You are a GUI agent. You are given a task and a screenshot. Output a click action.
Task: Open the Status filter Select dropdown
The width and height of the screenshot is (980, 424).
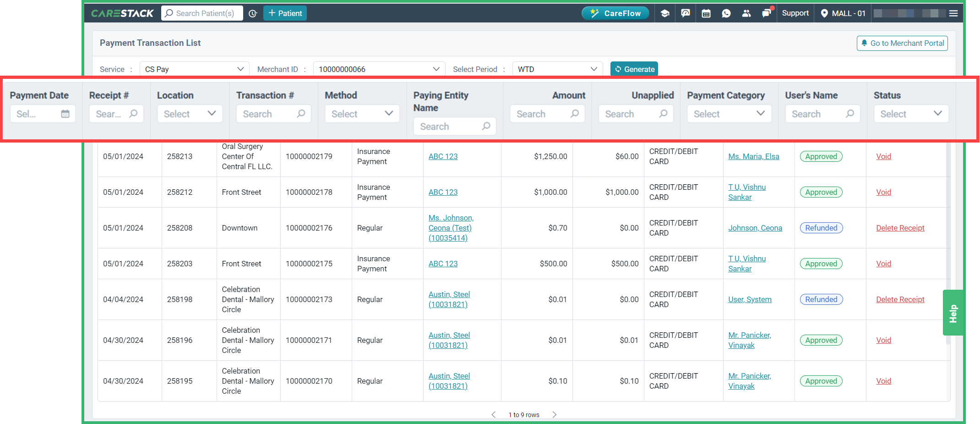tap(911, 113)
